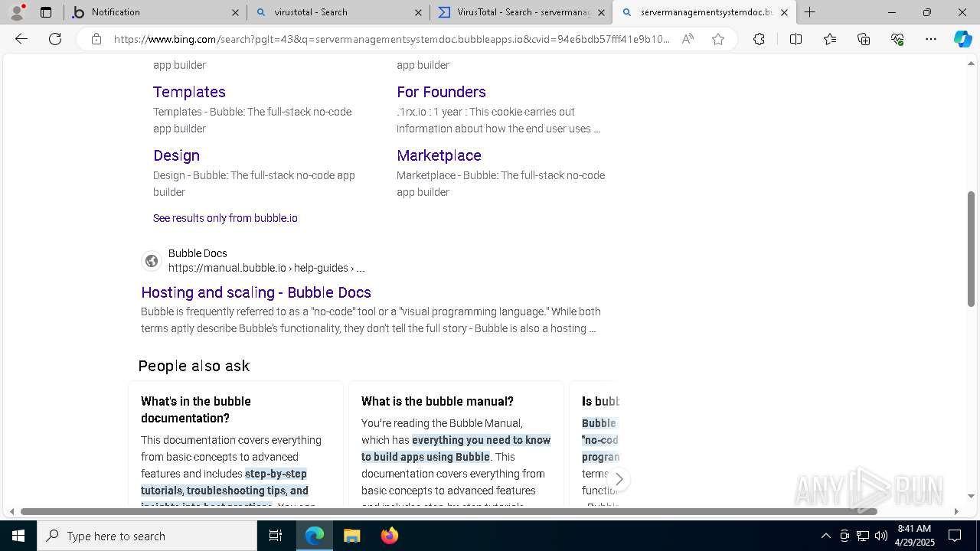Image resolution: width=980 pixels, height=551 pixels.
Task: Launch the Copilot sidebar icon
Action: click(962, 39)
